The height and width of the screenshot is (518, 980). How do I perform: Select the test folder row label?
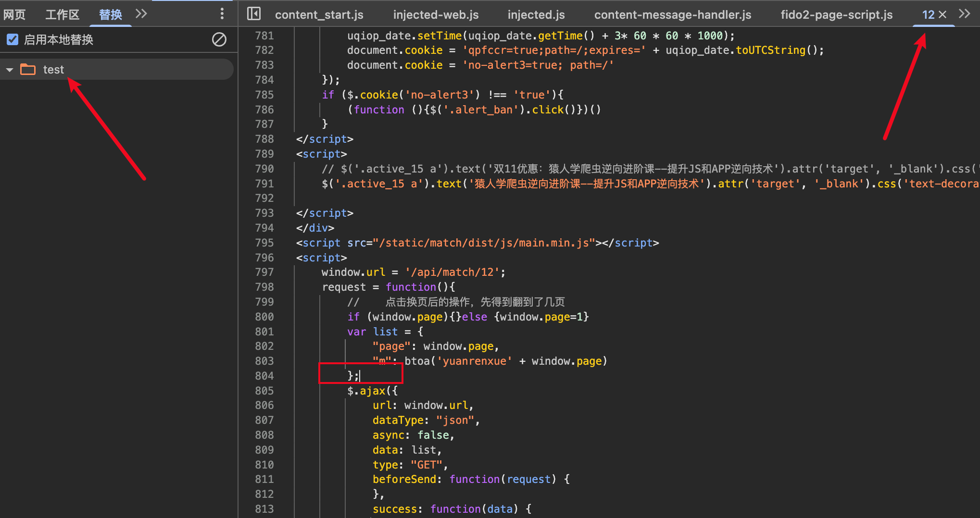click(53, 70)
